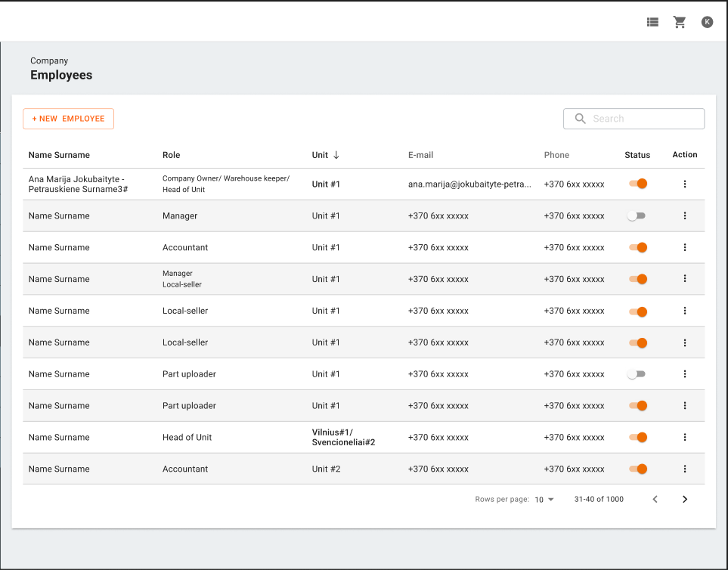The image size is (728, 570).
Task: Click the Role column header
Action: [172, 155]
